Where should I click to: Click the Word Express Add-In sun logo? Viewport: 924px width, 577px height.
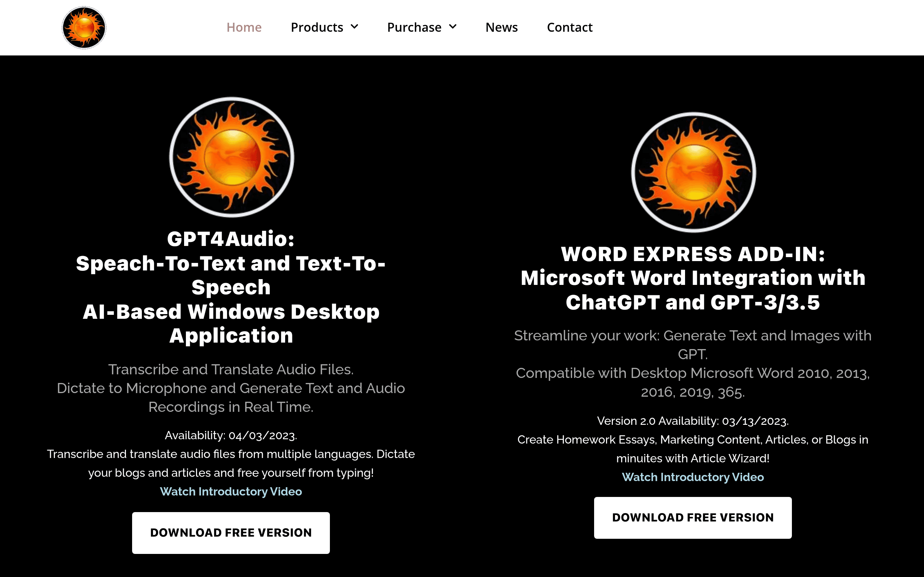[693, 172]
